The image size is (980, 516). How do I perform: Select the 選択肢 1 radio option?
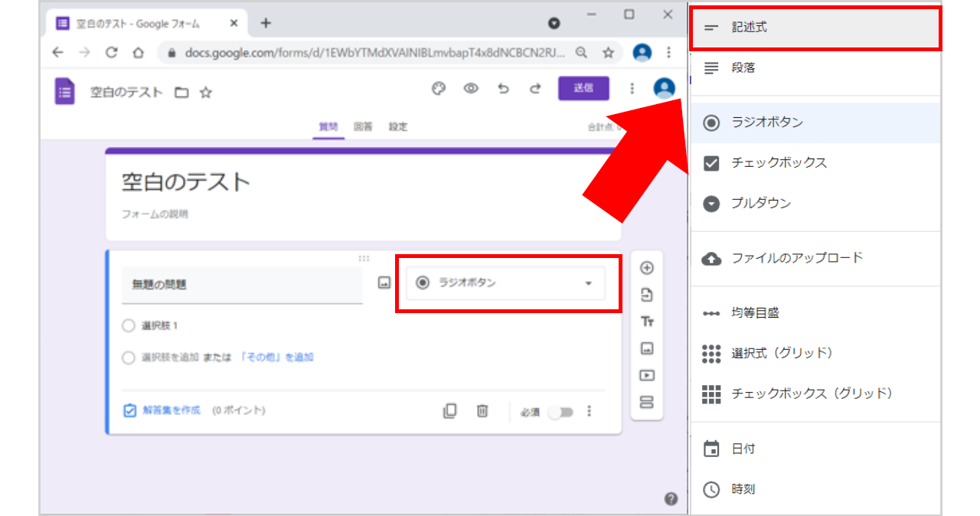click(129, 325)
